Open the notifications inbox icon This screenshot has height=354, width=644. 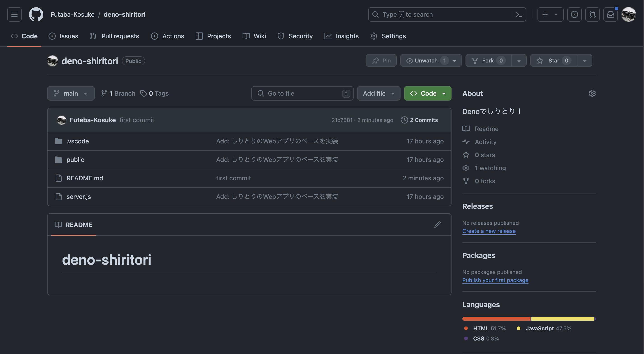click(610, 14)
